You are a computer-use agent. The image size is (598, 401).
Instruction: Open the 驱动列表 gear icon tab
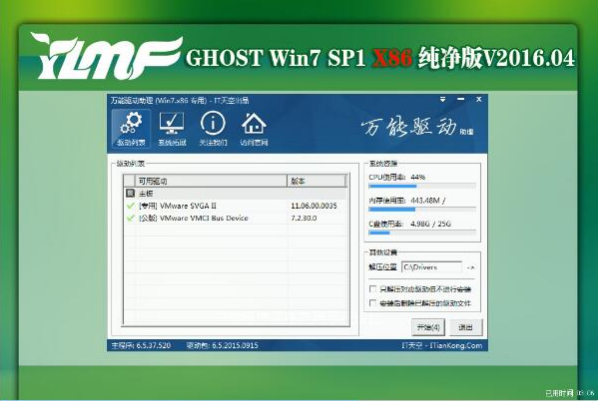coord(131,129)
